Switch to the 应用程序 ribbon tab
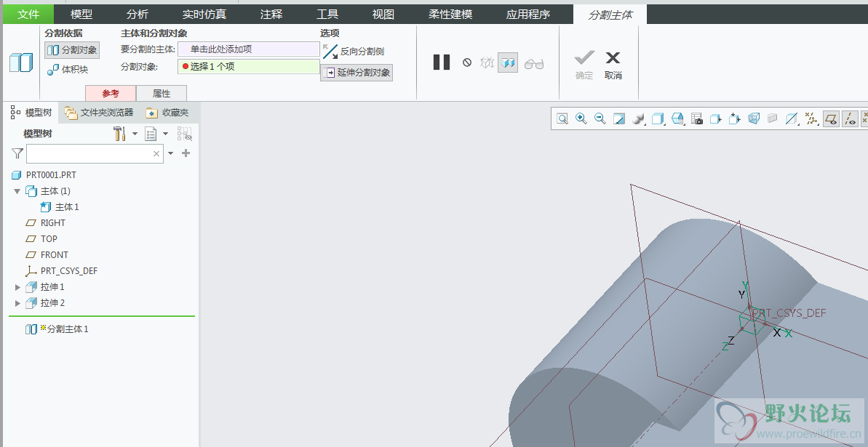This screenshot has height=447, width=868. point(528,15)
